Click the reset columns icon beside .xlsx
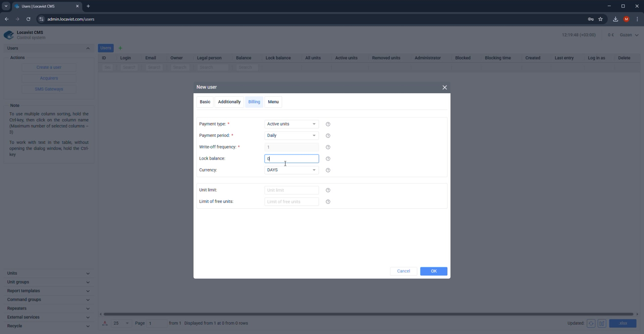Viewport: 644px width, 334px height. 602,323
